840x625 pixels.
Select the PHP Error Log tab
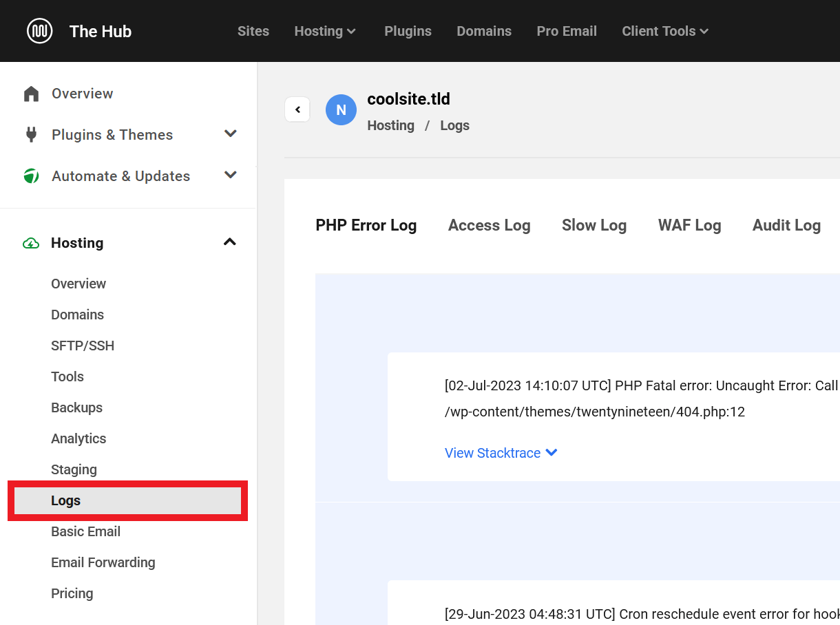tap(366, 225)
